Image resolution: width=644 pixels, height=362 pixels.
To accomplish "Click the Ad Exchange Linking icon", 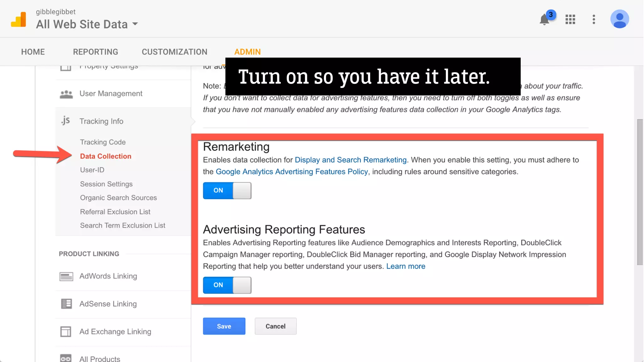I will pyautogui.click(x=66, y=332).
